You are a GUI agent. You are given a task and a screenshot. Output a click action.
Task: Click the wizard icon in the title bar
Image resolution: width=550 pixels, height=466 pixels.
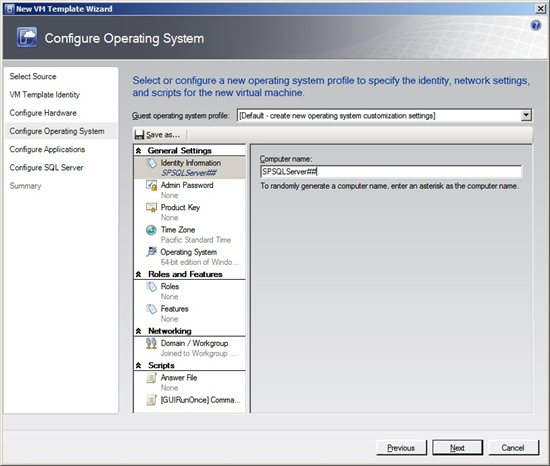coord(10,9)
